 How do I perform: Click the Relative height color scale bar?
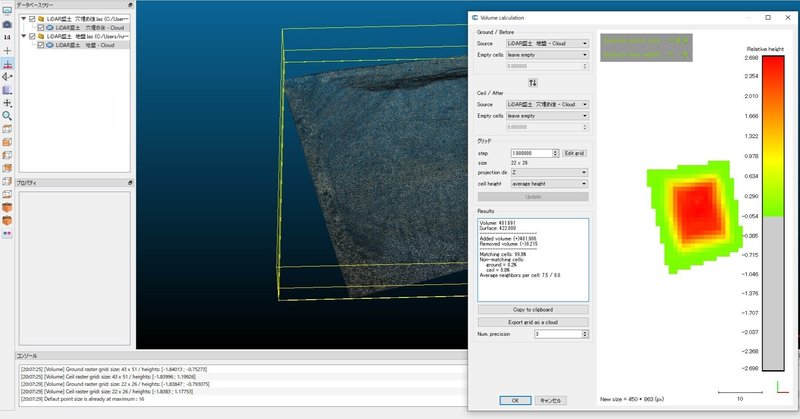point(773,213)
